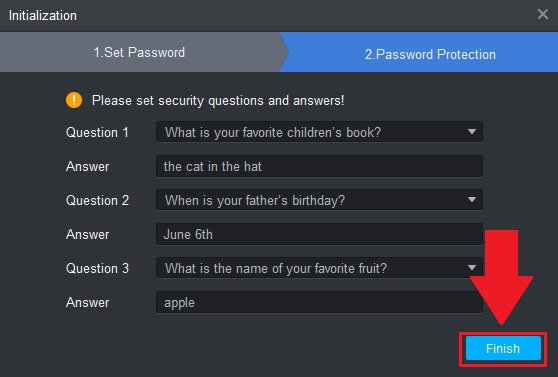Expand the Question 3 dropdown arrow
This screenshot has width=558, height=377.
pos(472,268)
